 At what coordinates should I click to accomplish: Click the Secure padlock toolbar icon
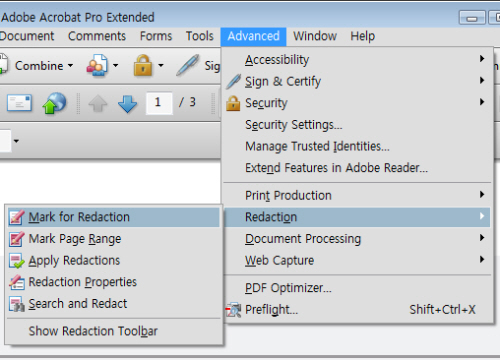coord(143,65)
